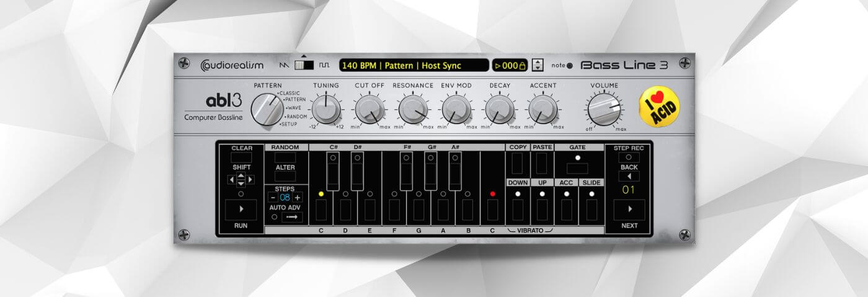Toggle the UP octave button
The height and width of the screenshot is (297, 868).
[x=542, y=210]
